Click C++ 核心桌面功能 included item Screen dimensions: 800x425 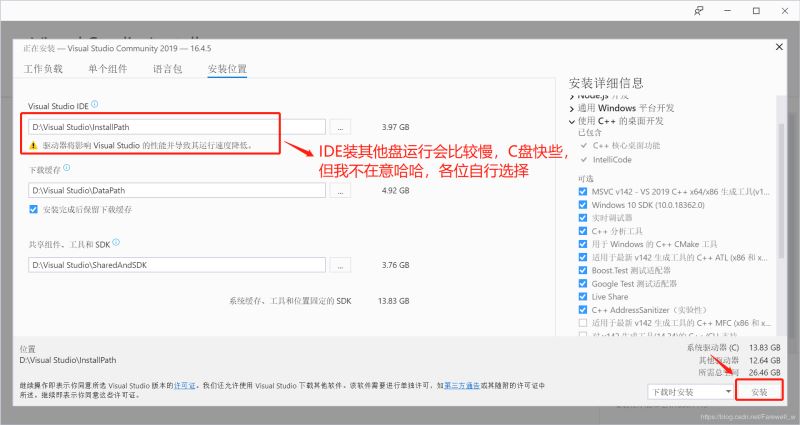pyautogui.click(x=626, y=145)
